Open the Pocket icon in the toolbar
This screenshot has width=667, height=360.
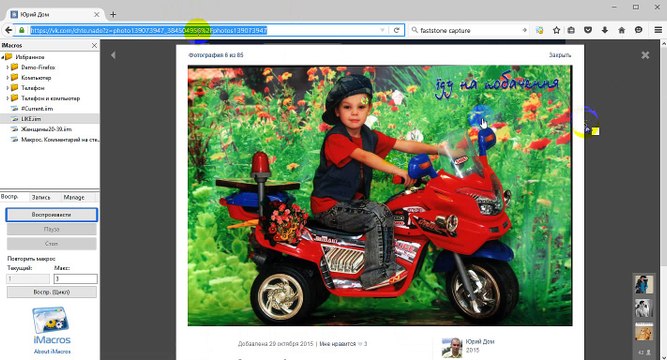tap(588, 30)
